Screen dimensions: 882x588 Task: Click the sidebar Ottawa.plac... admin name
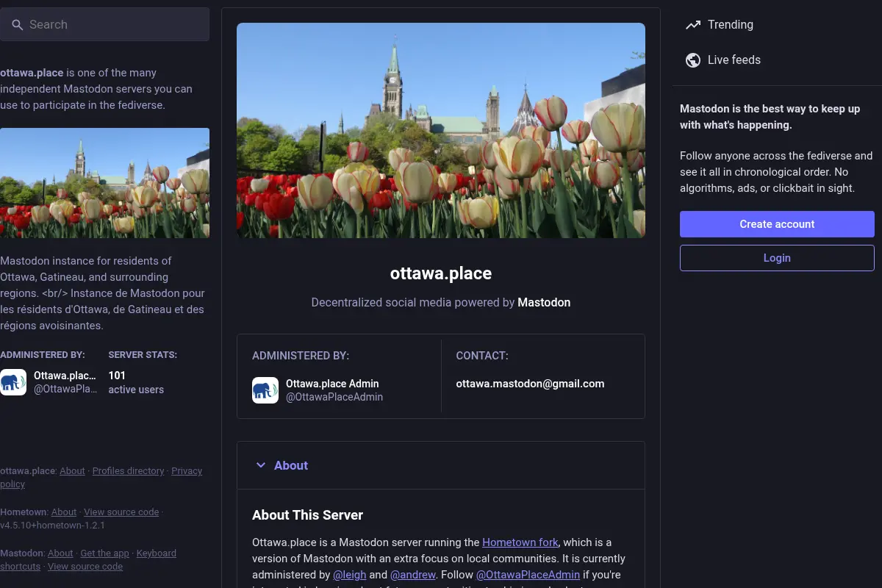click(65, 376)
